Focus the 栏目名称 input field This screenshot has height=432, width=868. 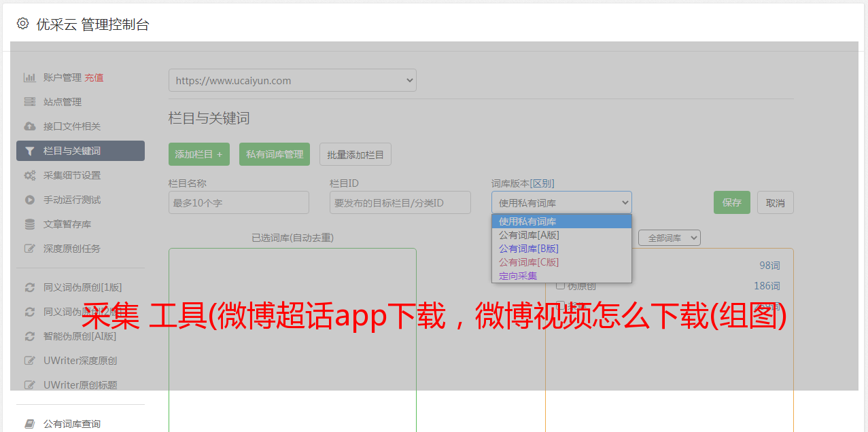point(239,202)
